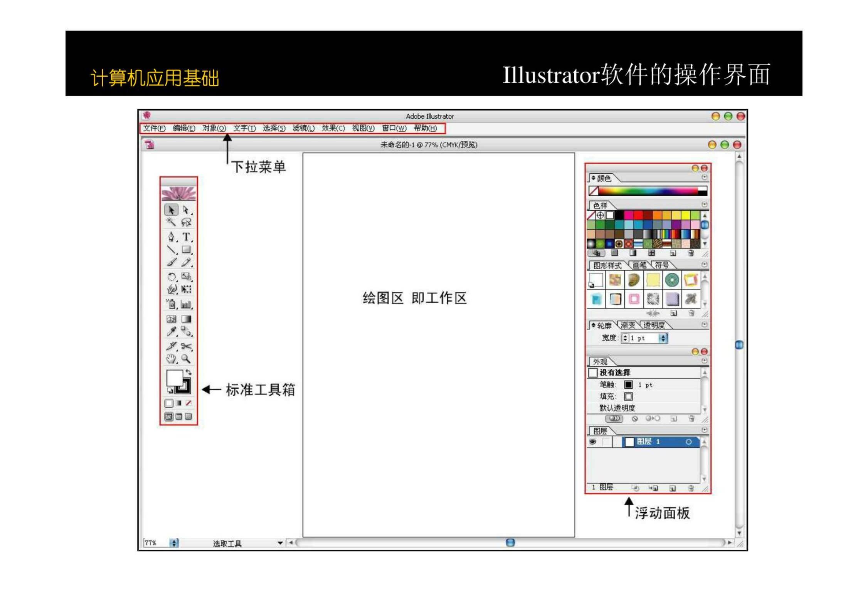
Task: Select the Hand tool
Action: [x=171, y=359]
